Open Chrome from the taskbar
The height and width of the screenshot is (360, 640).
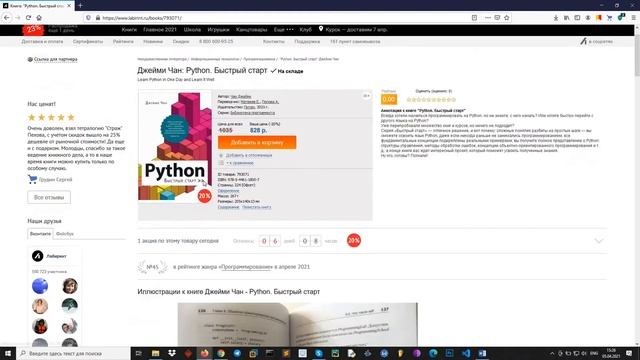click(221, 353)
